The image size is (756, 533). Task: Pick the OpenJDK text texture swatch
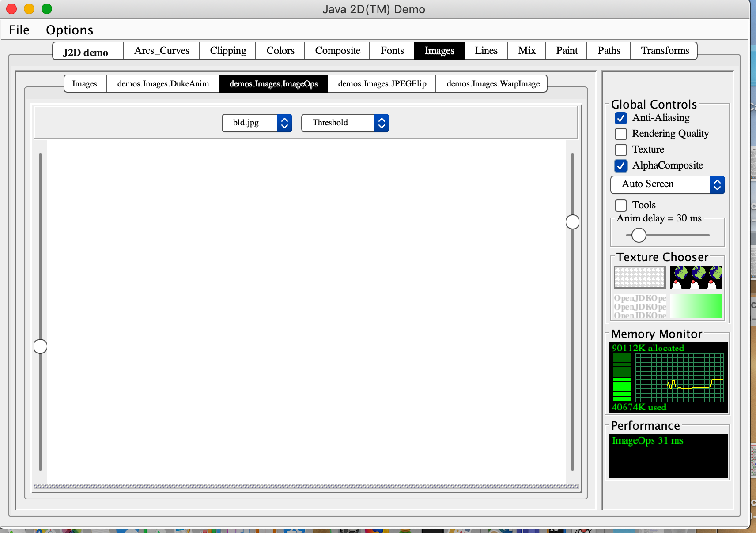coord(639,306)
